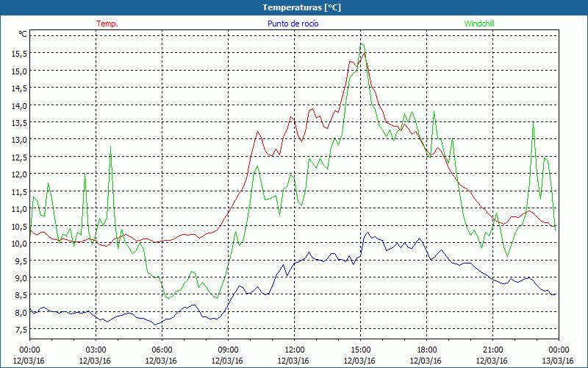Click the 12:00 time axis label
Viewport: 588px width, 368px height.
point(294,350)
